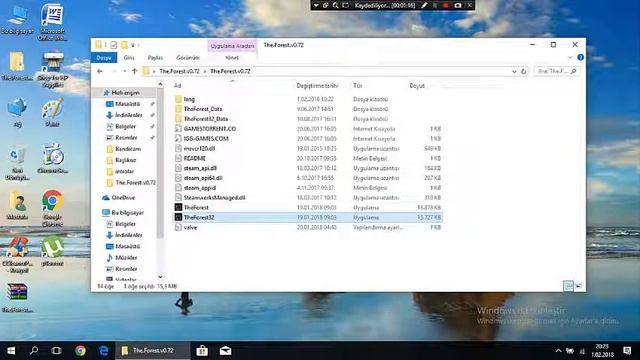Screen dimensions: 640x360
Task: Go back using the back arrow
Action: coord(100,71)
